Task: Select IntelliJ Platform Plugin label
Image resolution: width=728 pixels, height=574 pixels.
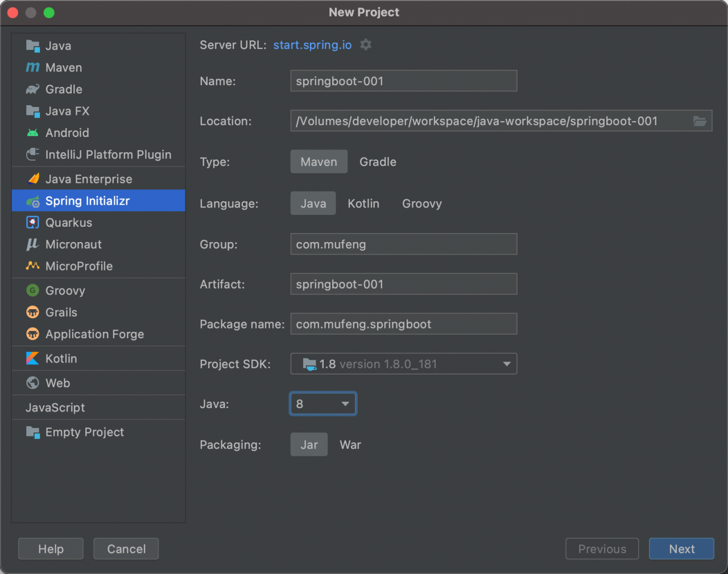Action: [108, 155]
